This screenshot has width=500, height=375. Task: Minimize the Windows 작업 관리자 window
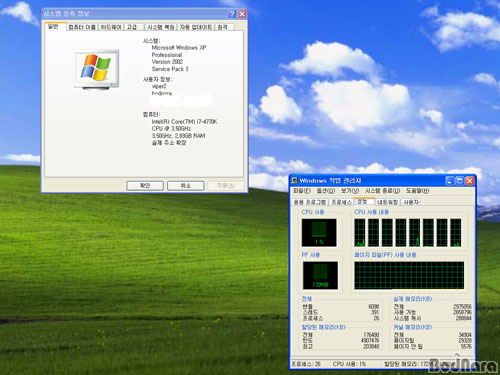point(450,181)
